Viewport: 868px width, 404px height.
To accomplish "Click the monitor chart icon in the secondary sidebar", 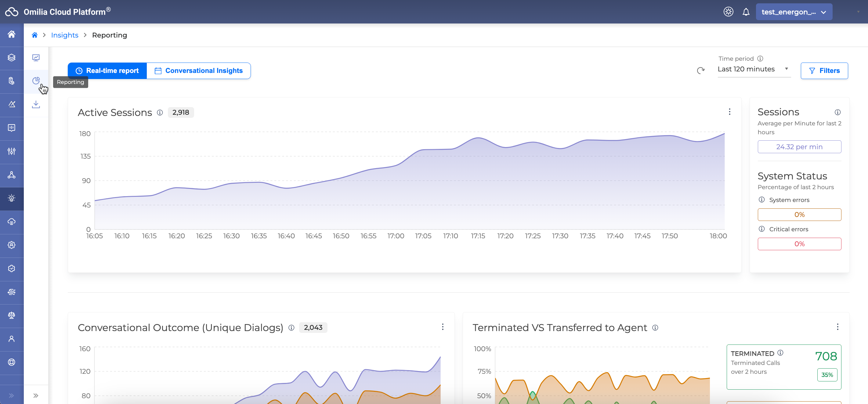I will (36, 58).
